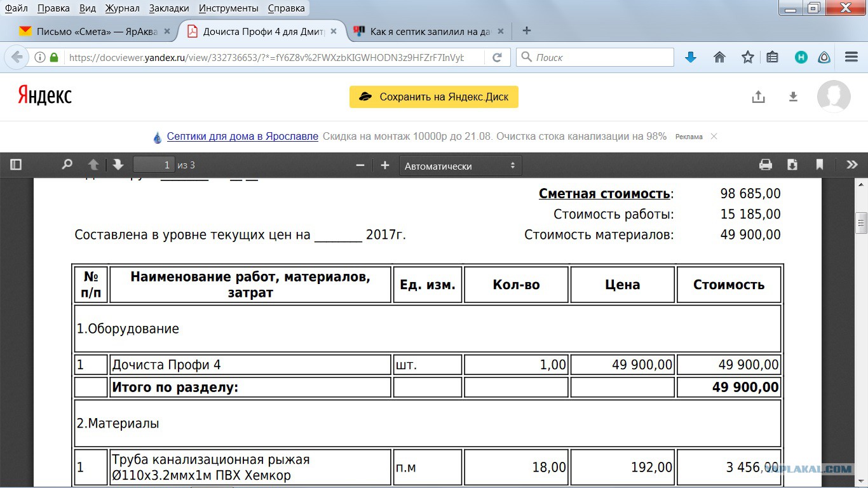Open the «Вид» menu

tap(88, 8)
